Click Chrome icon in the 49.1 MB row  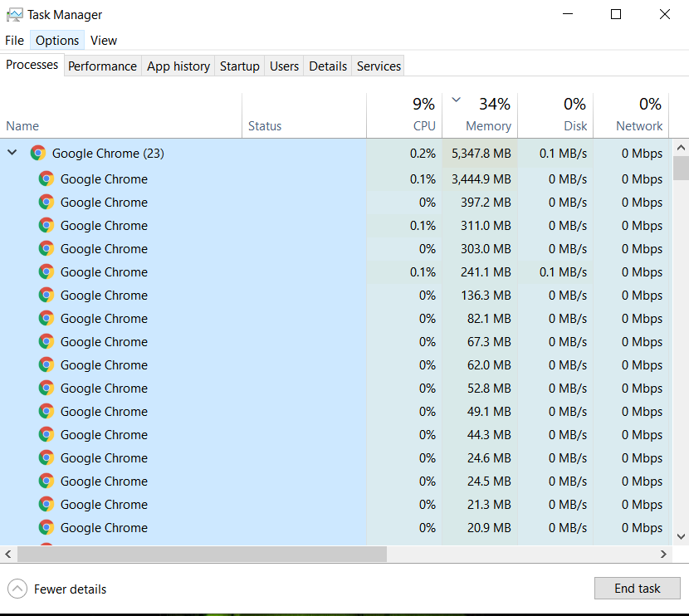click(x=46, y=411)
